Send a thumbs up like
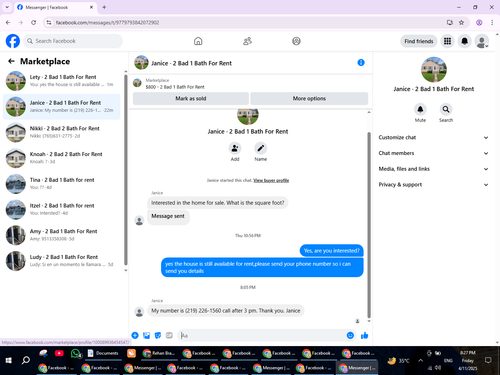Viewport: 500px width, 375px height. pyautogui.click(x=364, y=335)
